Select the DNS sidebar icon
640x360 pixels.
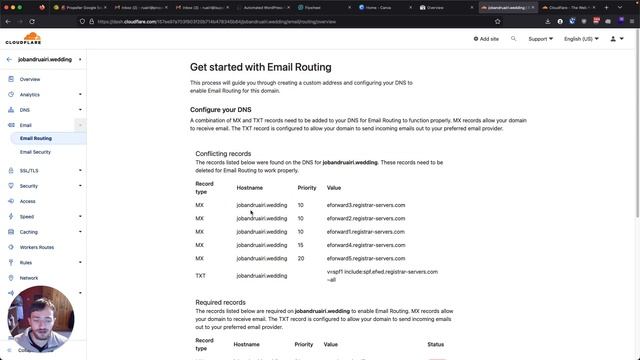tap(11, 110)
